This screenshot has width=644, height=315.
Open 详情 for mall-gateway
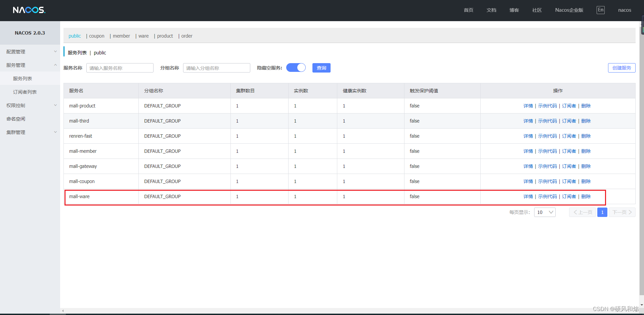[x=528, y=166]
